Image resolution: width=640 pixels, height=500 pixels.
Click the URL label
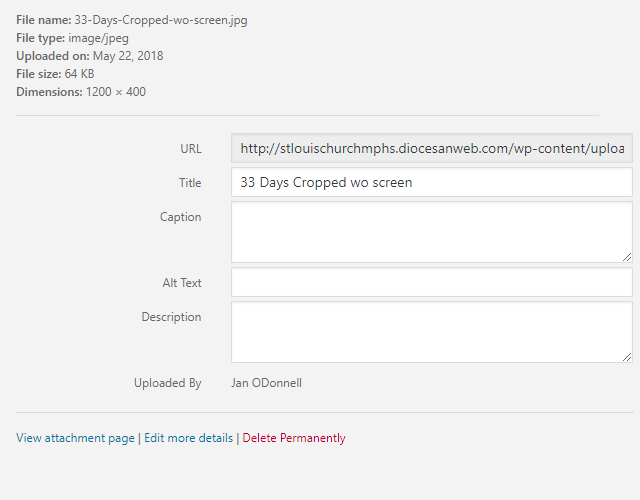tap(190, 149)
